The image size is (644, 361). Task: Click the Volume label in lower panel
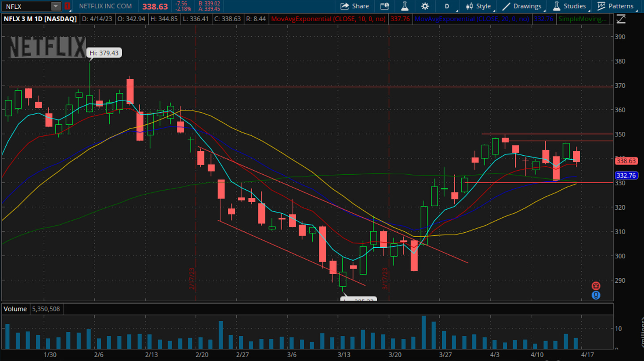(15, 309)
